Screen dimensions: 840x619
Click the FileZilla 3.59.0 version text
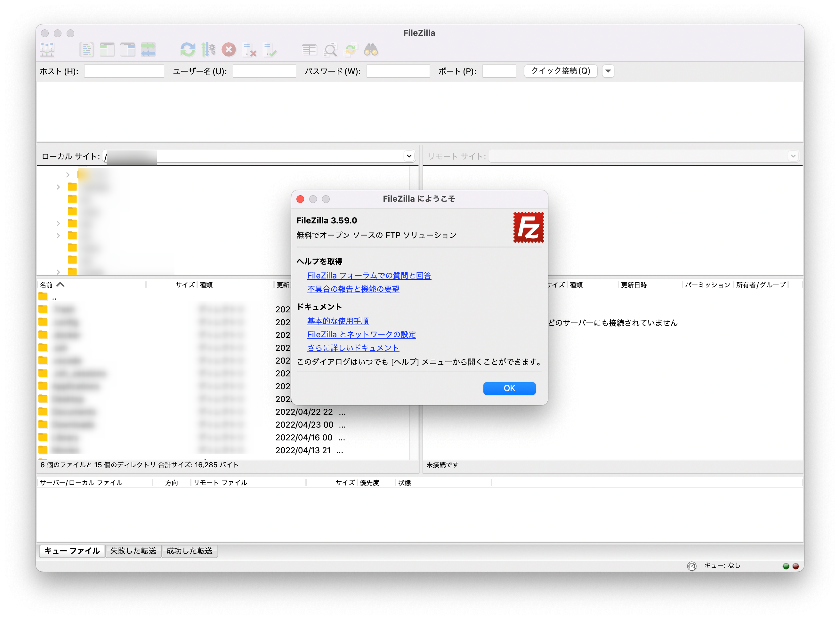327,220
